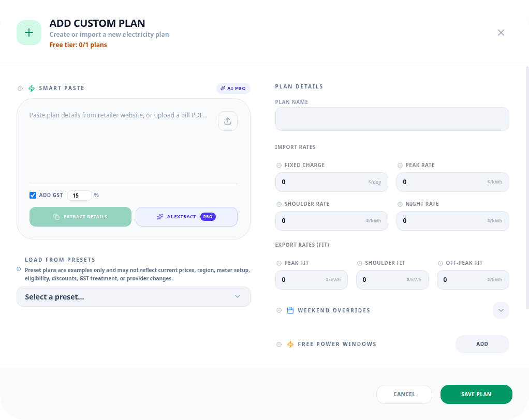This screenshot has width=529, height=420.
Task: Click info icon beside Shoulder FIT
Action: pos(360,263)
